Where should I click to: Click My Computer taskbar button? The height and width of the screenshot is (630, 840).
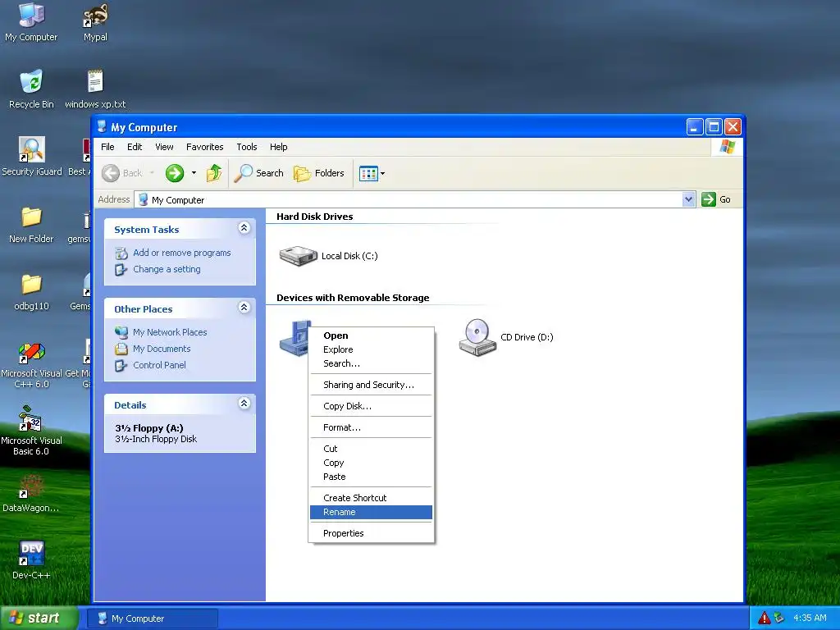(x=152, y=619)
